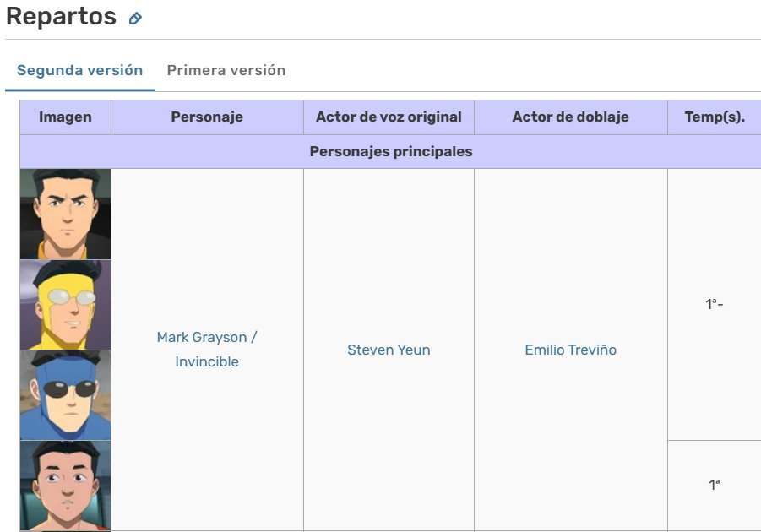Click the Repartos section heading
Viewport: 761px width, 532px height.
pyautogui.click(x=61, y=17)
